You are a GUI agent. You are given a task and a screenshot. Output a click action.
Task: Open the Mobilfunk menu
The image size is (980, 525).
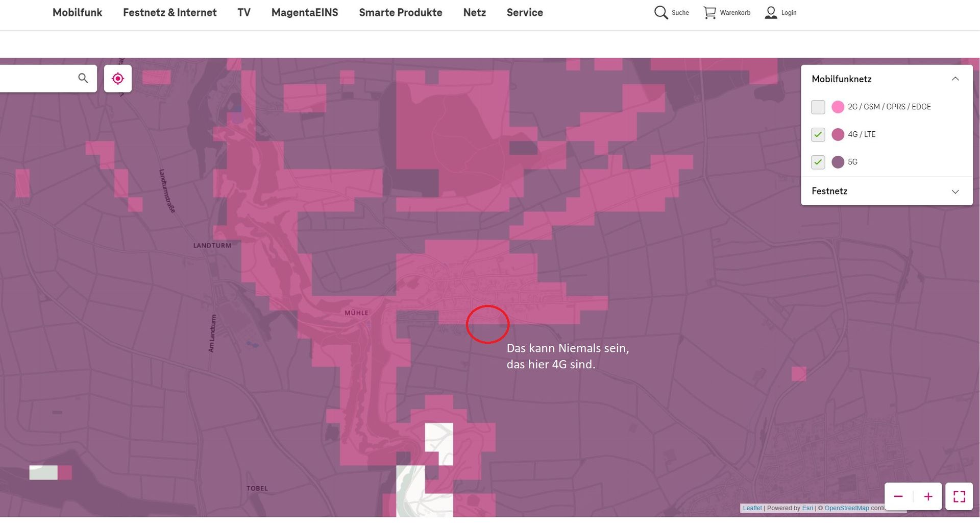[77, 12]
